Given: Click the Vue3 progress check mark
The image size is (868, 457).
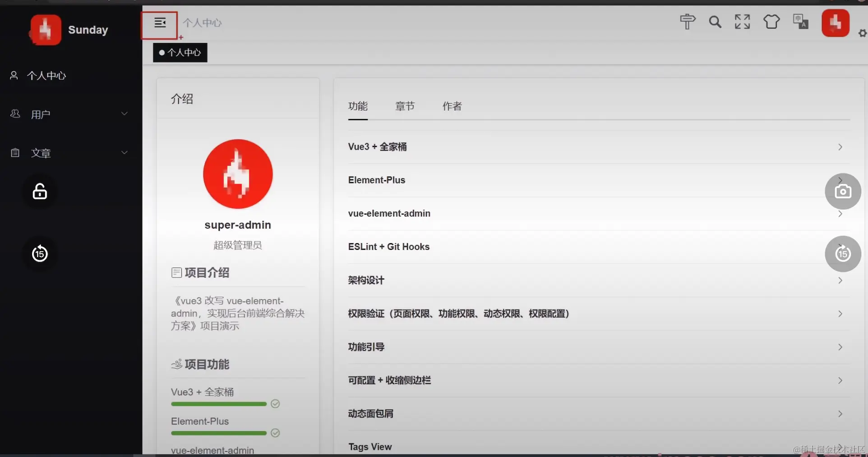Looking at the screenshot, I should click(275, 404).
